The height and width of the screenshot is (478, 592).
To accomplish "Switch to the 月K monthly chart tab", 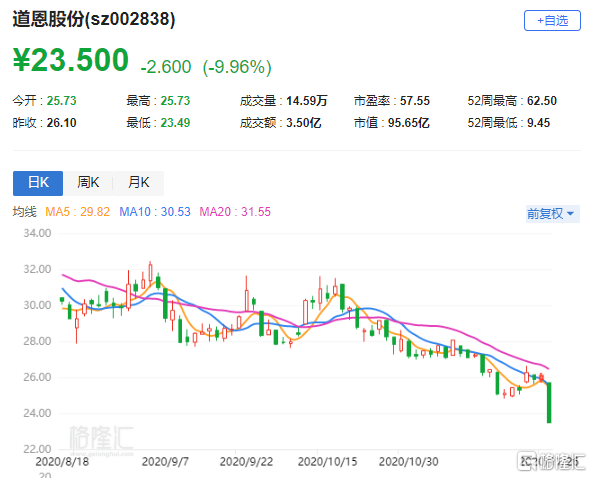I will click(139, 183).
